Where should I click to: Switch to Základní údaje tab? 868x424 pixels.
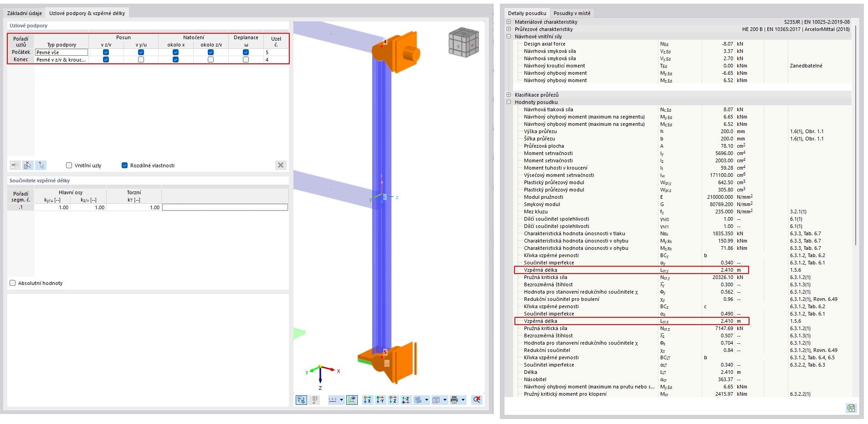[x=25, y=13]
